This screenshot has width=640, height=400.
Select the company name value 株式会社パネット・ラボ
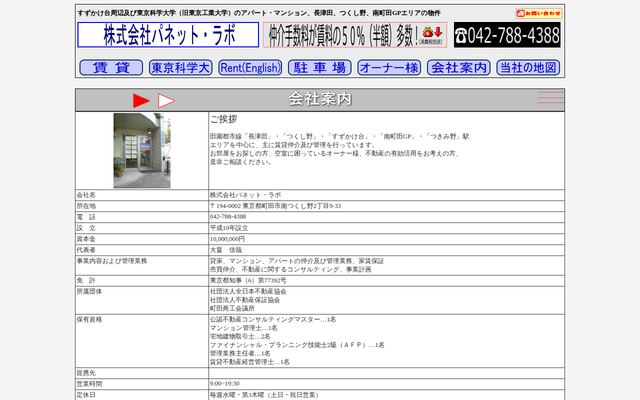[245, 195]
